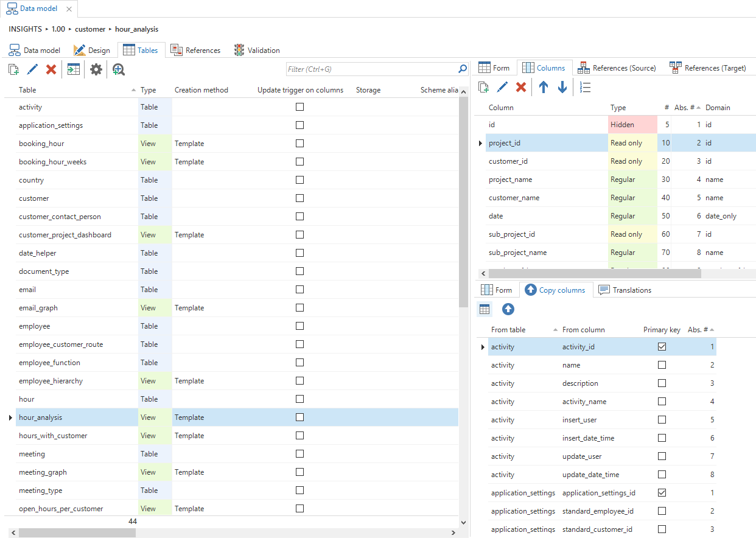
Task: Click the gear settings icon in tables toolbar
Action: coord(96,69)
